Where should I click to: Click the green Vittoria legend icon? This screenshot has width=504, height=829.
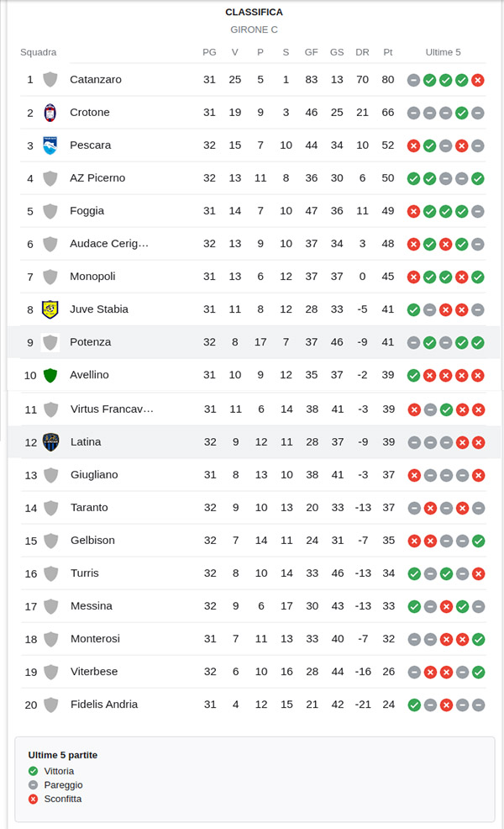pyautogui.click(x=33, y=771)
